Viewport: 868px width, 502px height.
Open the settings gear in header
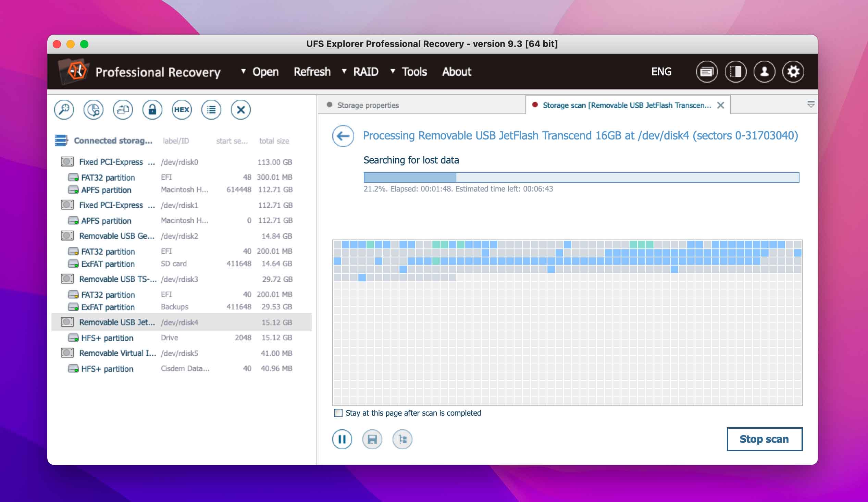pos(793,72)
